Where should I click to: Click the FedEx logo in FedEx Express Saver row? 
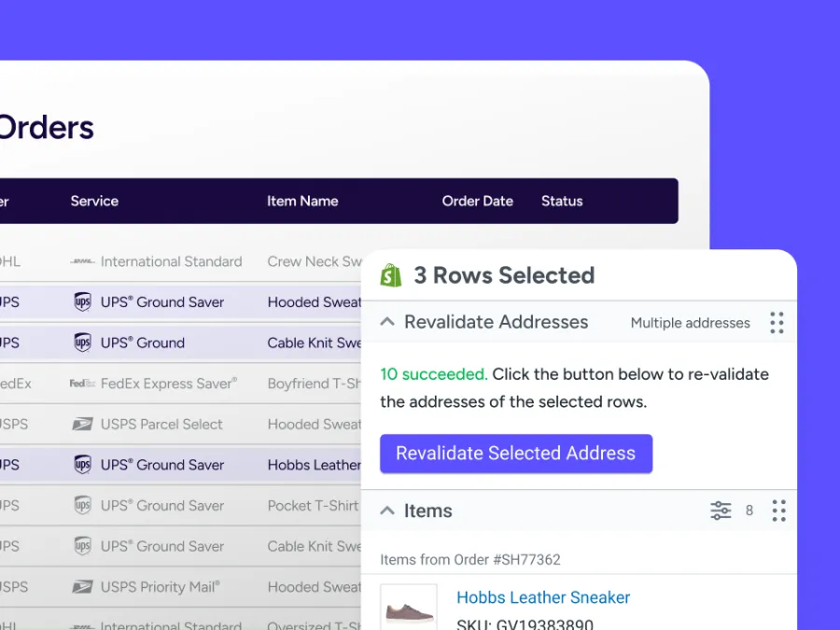pyautogui.click(x=82, y=384)
